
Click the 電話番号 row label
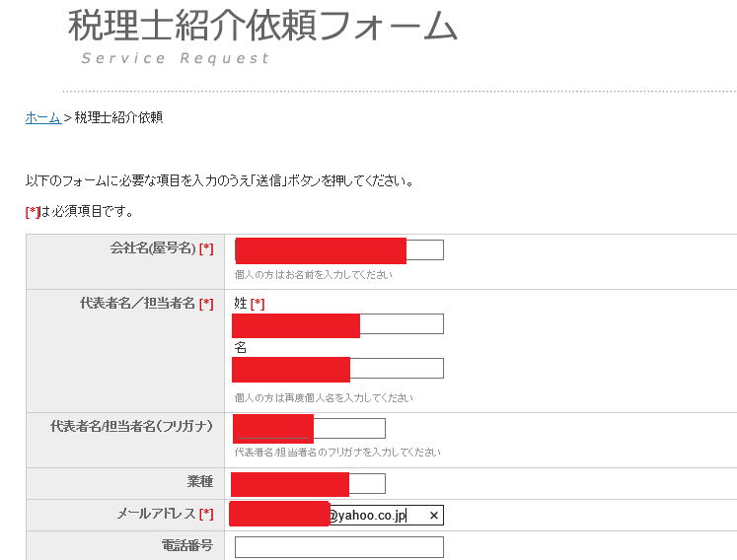186,544
